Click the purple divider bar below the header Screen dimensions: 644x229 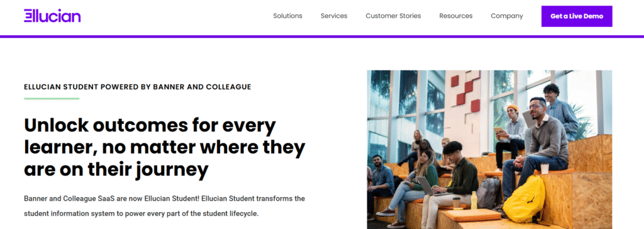pos(322,36)
